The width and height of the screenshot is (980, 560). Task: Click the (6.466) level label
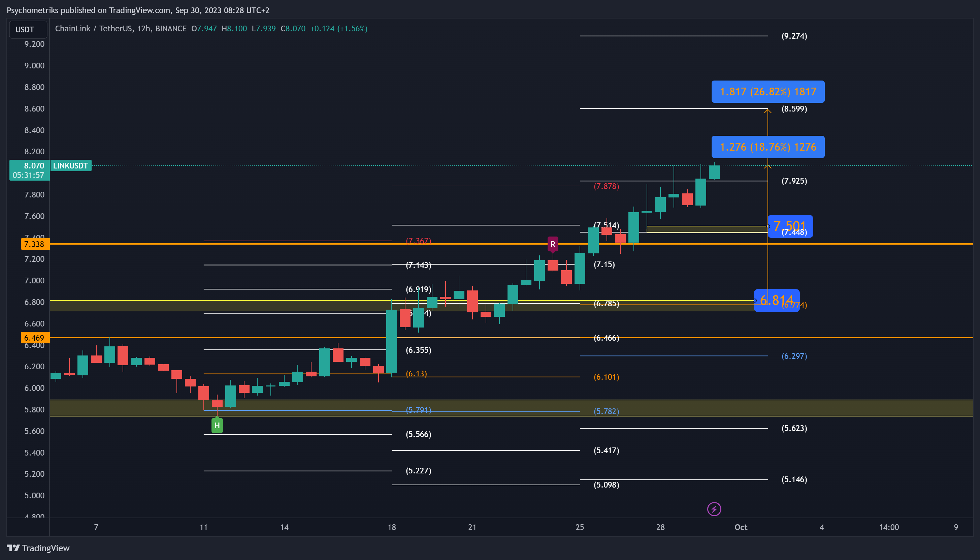606,338
